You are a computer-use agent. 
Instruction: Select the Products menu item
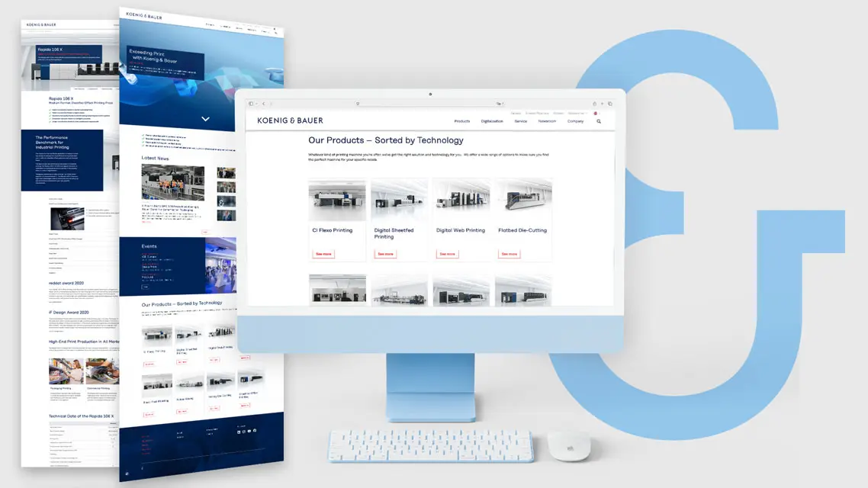pos(462,120)
